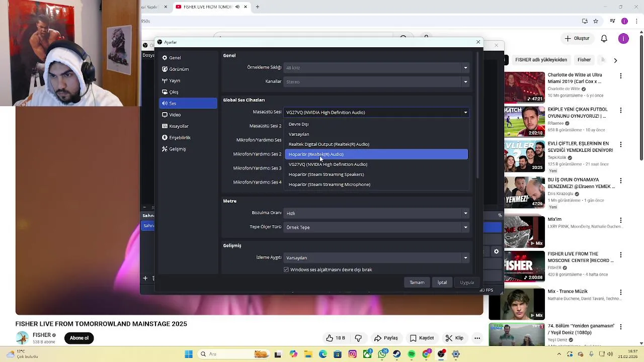The height and width of the screenshot is (362, 644).
Task: Select VG27VQ (NVIDIA High Definition Audio) list entry
Action: [x=376, y=164]
